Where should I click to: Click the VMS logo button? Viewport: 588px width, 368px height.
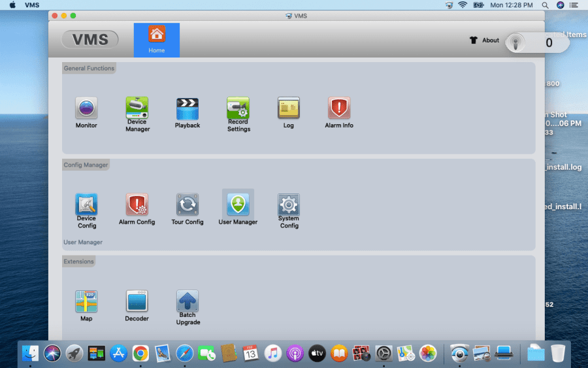[90, 40]
